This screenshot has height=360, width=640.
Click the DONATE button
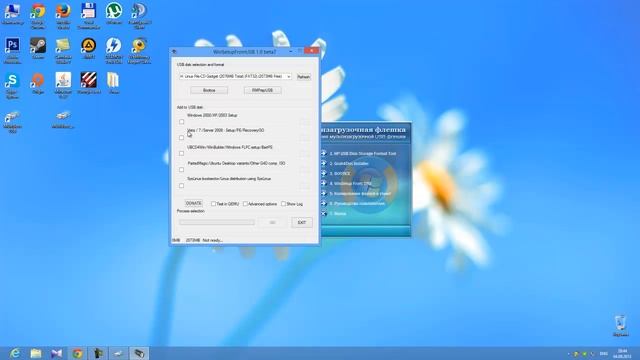pos(193,203)
